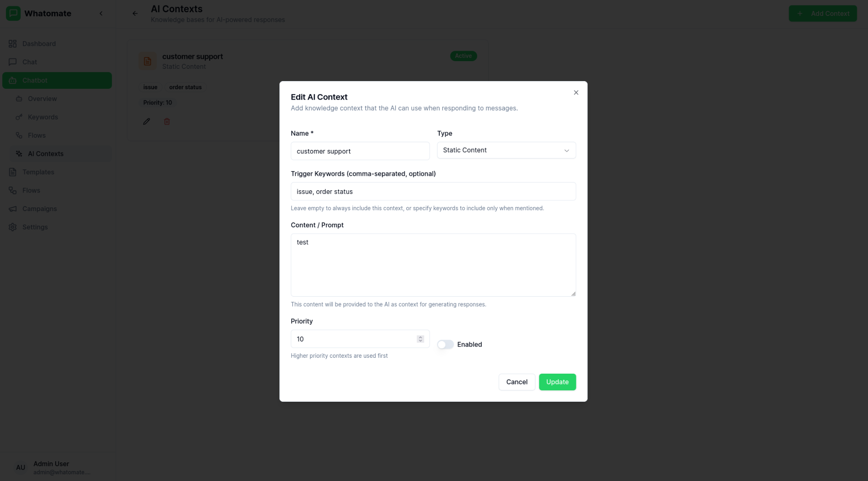Open the Type dropdown showing Static Content
The image size is (868, 481).
click(506, 150)
